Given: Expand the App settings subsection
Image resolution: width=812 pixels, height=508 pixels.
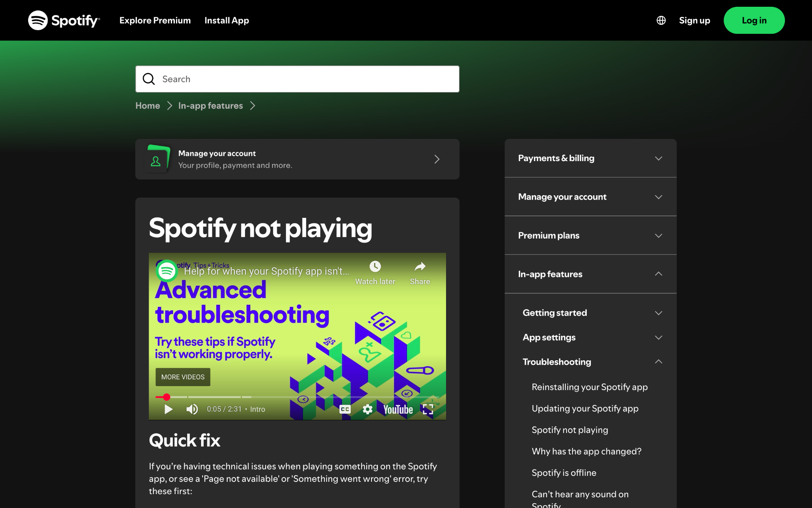Looking at the screenshot, I should click(x=592, y=337).
